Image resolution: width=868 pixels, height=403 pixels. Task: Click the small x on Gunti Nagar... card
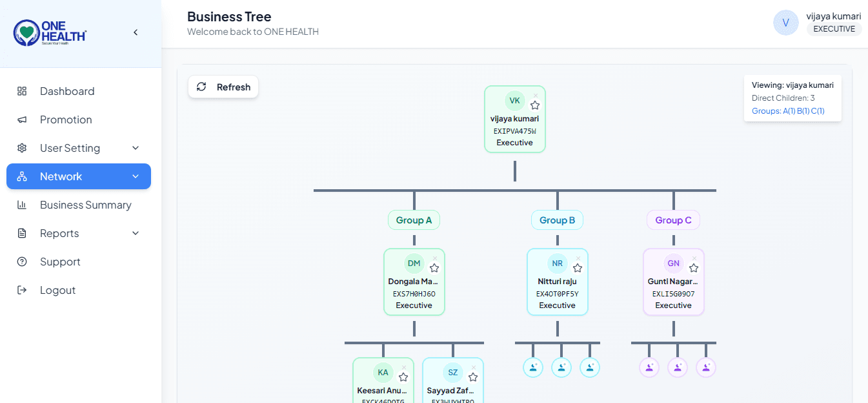point(694,258)
